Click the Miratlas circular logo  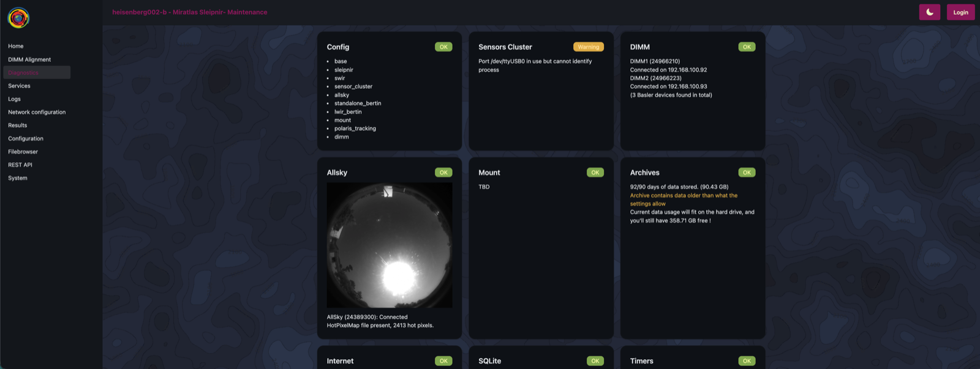tap(18, 18)
